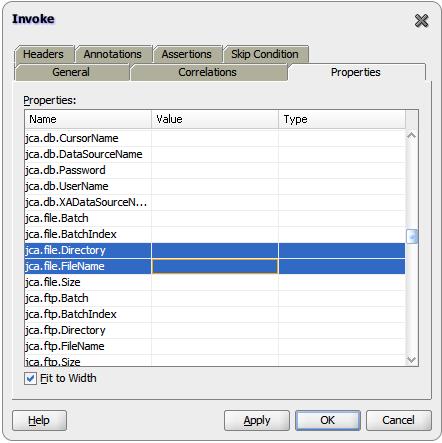Screen dimensions: 442x443
Task: Select the jca.ftp.Batch property
Action: 215,298
